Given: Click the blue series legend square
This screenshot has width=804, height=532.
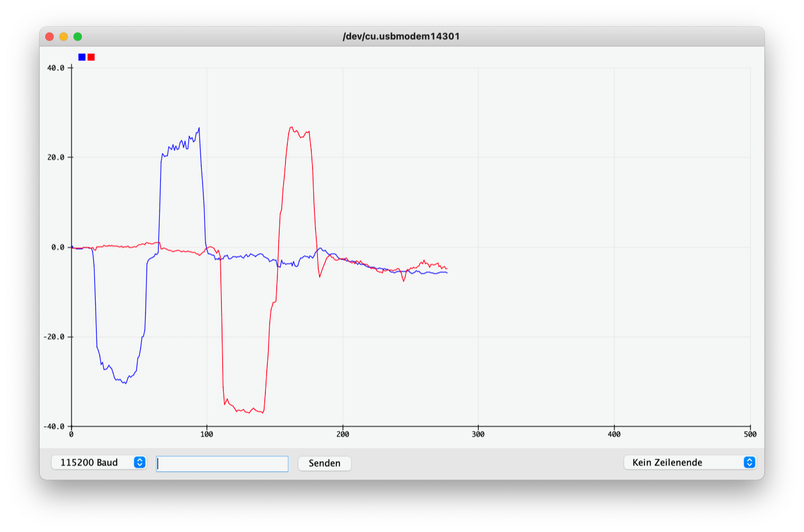Looking at the screenshot, I should [x=82, y=57].
